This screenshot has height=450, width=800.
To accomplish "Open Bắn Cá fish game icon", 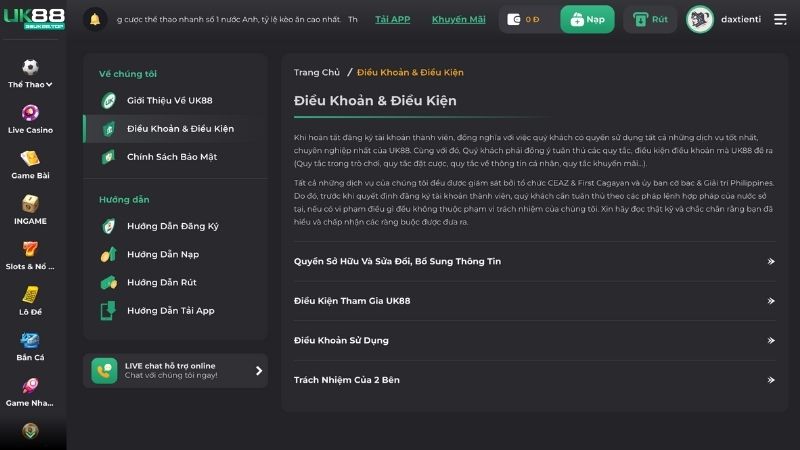I will (30, 340).
